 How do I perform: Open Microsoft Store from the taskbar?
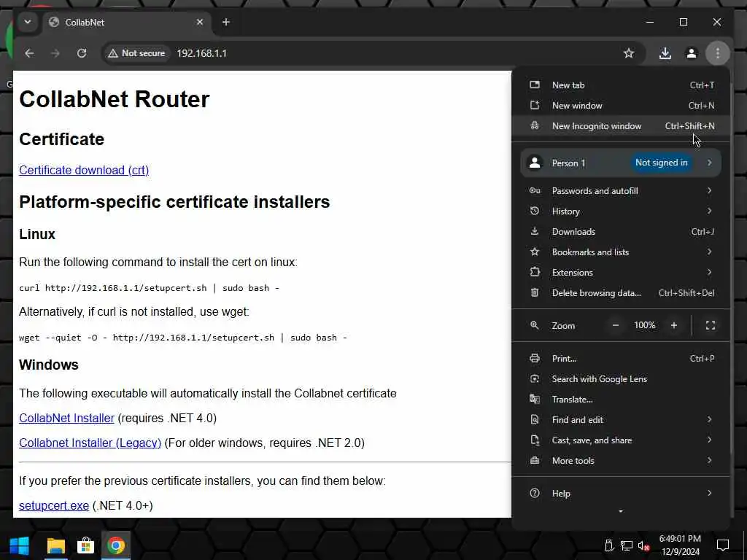tap(86, 545)
